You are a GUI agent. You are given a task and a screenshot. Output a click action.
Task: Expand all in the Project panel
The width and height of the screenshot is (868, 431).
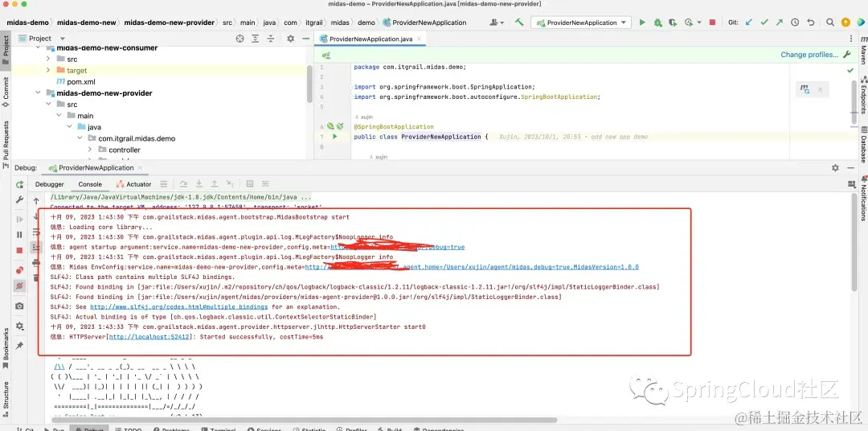pos(256,39)
